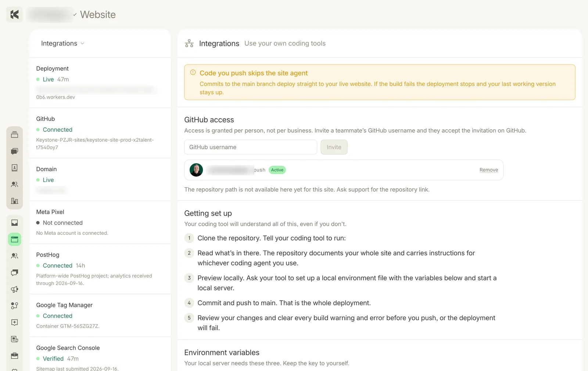Screen dimensions: 588x371
Task: Click the user avatar in GitHub access row
Action: coord(196,170)
